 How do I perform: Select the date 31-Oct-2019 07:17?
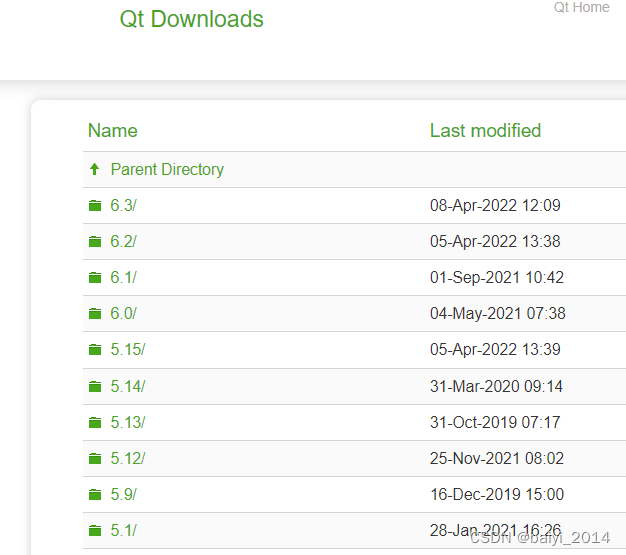click(x=495, y=422)
